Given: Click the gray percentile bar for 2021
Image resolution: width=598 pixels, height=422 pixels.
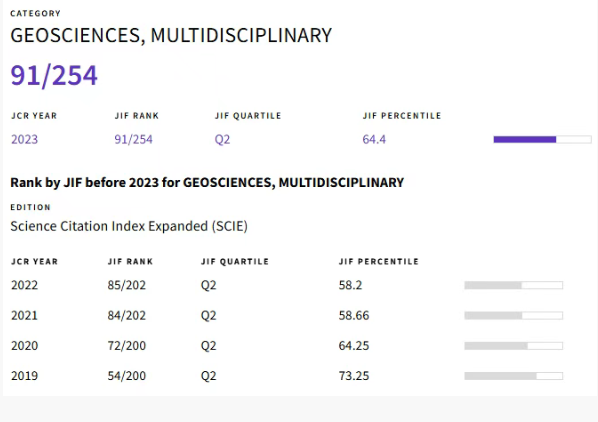Looking at the screenshot, I should click(x=513, y=316).
